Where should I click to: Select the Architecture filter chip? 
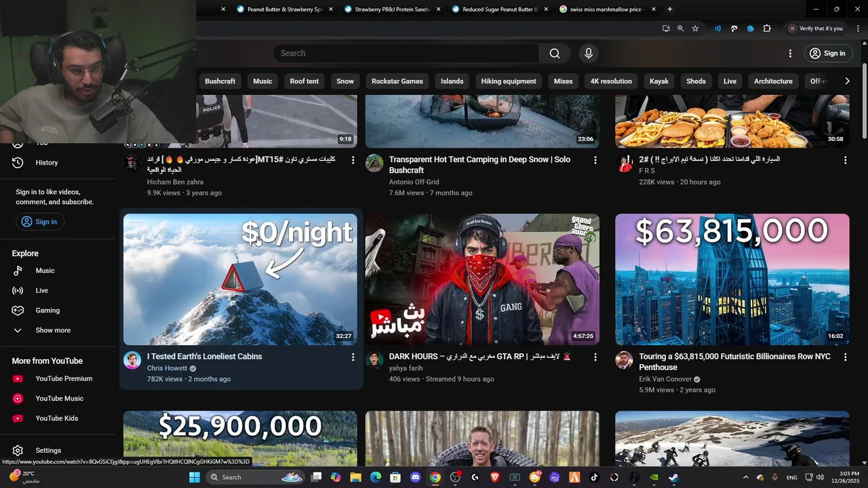tap(773, 81)
